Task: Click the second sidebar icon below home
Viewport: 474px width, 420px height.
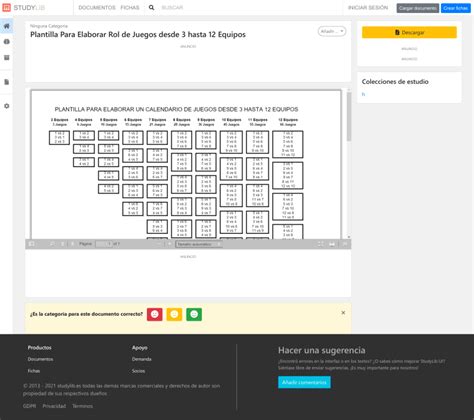Action: [x=7, y=42]
